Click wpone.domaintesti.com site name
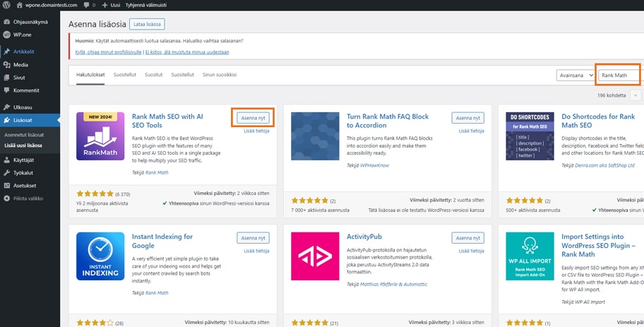Screen dimensions: 644x327 (x=51, y=6)
